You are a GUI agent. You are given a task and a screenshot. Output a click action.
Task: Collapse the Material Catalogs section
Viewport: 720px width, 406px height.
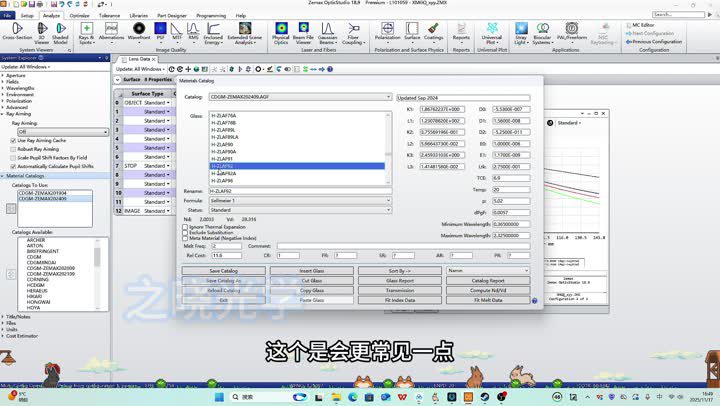(3, 176)
